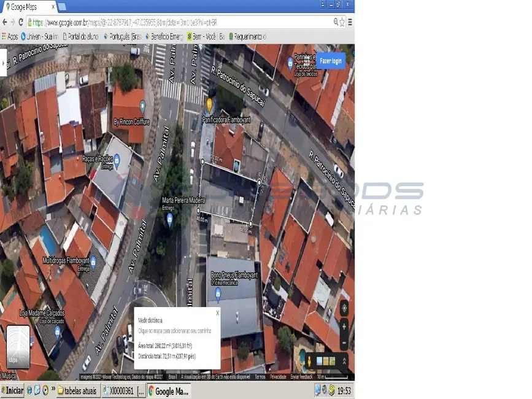Show my location with the target icon

coord(344,308)
